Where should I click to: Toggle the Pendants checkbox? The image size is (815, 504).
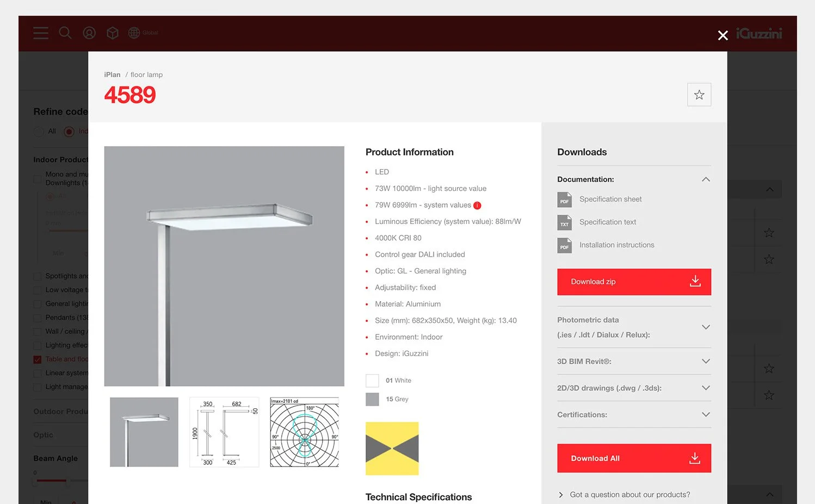pos(38,318)
